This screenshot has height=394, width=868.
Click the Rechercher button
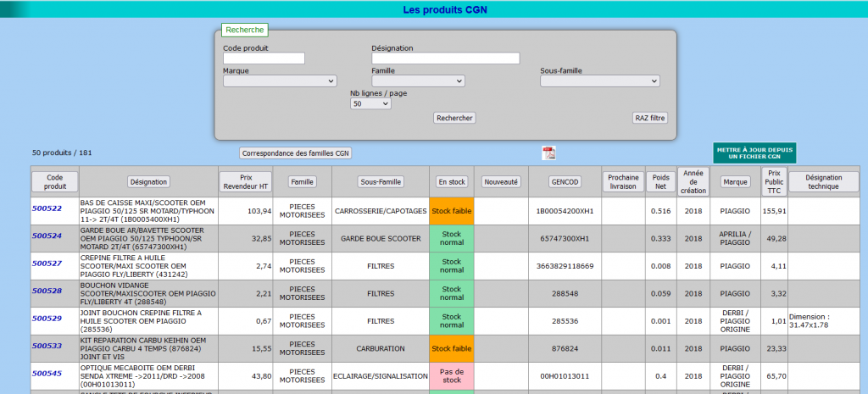tap(454, 118)
